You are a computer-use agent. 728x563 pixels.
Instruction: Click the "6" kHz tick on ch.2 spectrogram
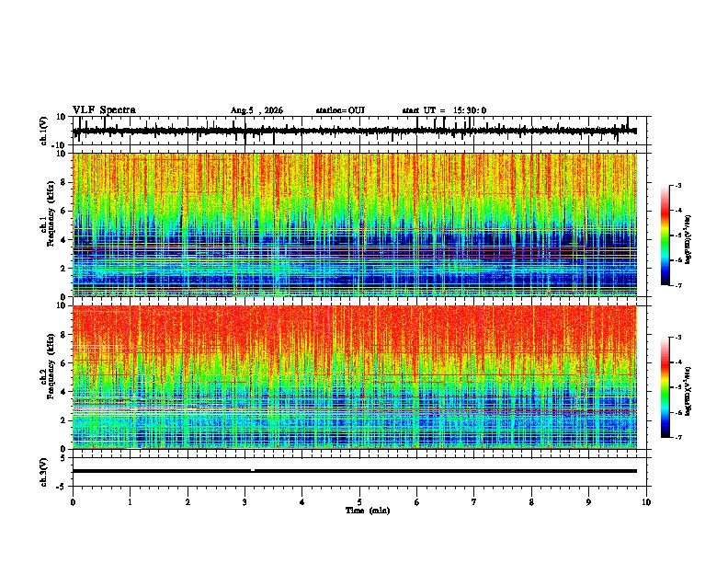coord(63,363)
